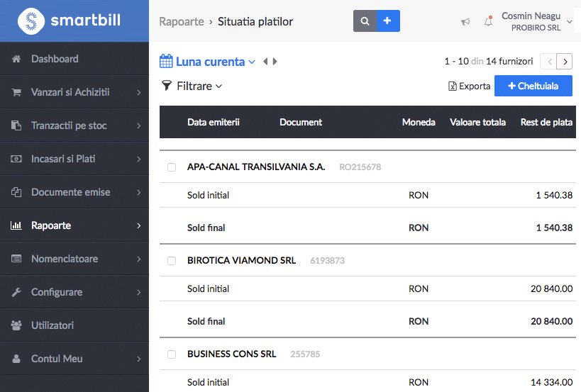
Task: Click the RO215678 tax code
Action: (x=360, y=167)
